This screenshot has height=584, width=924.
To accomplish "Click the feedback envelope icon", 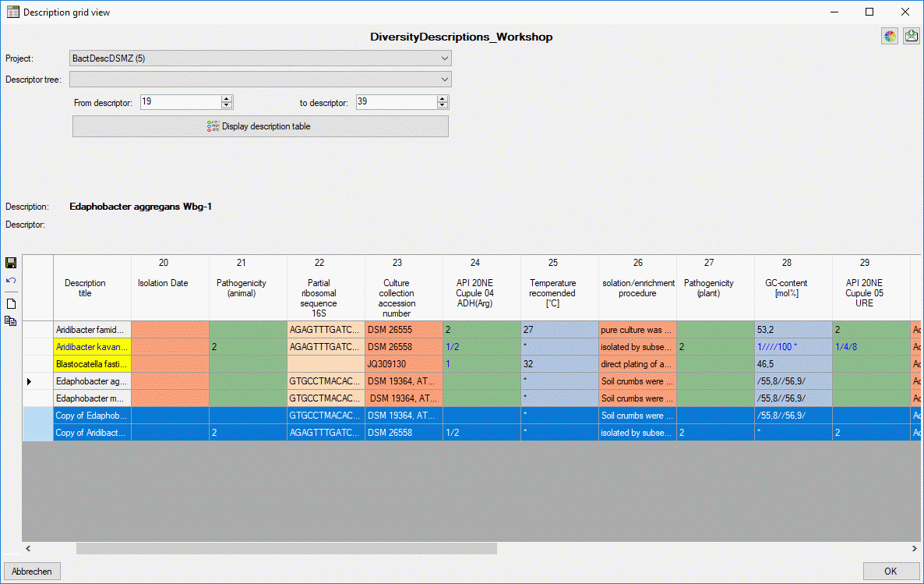I will click(x=911, y=36).
